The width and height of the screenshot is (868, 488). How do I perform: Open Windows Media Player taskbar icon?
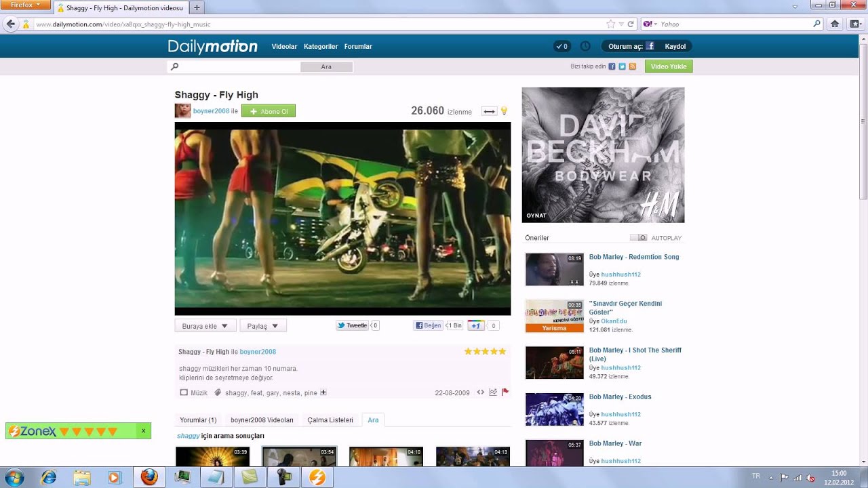tap(114, 477)
